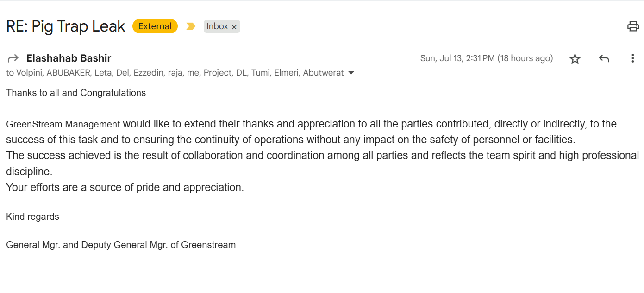Image resolution: width=644 pixels, height=293 pixels.
Task: Click the word Abutwerat in recipients
Action: [323, 73]
